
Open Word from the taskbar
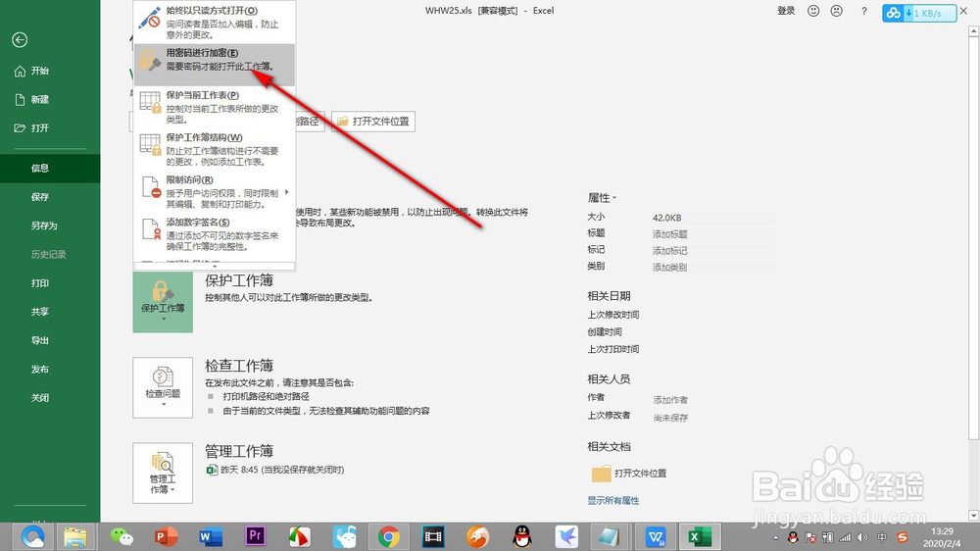(211, 536)
